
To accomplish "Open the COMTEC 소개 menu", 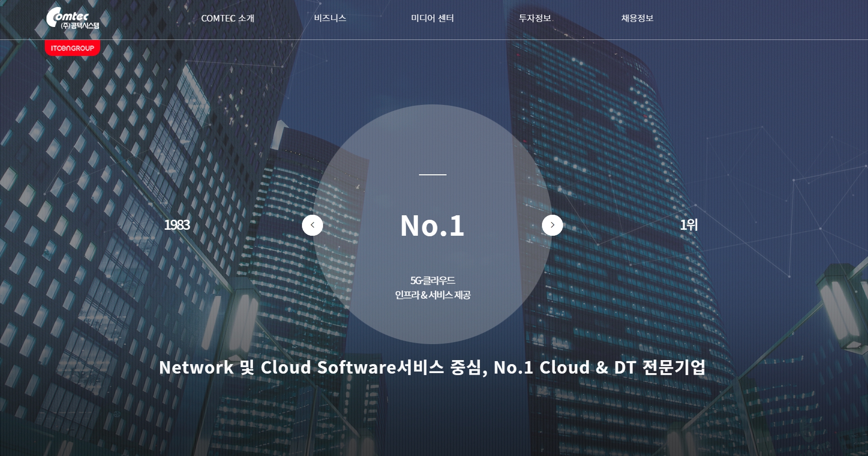I will coord(227,18).
